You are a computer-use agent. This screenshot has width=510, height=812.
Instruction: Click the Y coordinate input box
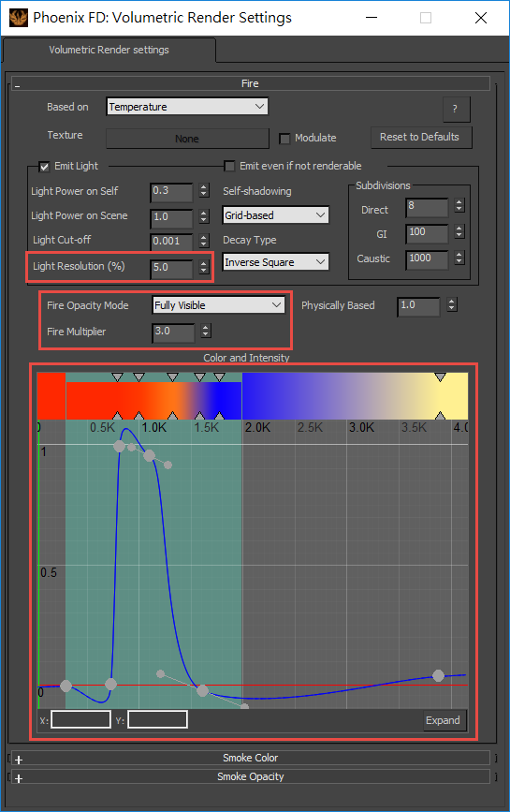pos(157,719)
